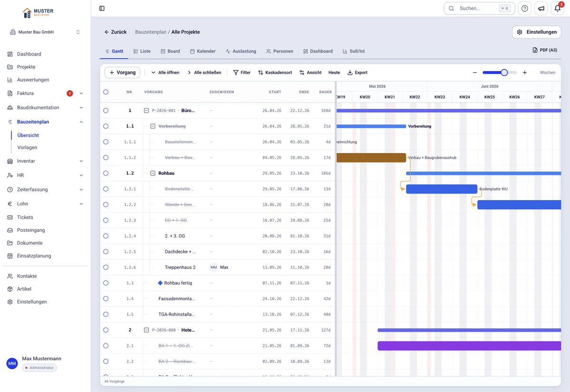The height and width of the screenshot is (392, 570).
Task: Click the Filter funnel button
Action: click(x=242, y=73)
